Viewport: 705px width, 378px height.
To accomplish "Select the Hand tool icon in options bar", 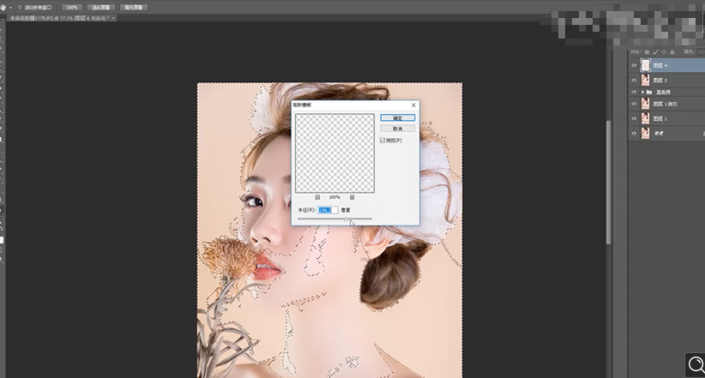I will point(4,8).
